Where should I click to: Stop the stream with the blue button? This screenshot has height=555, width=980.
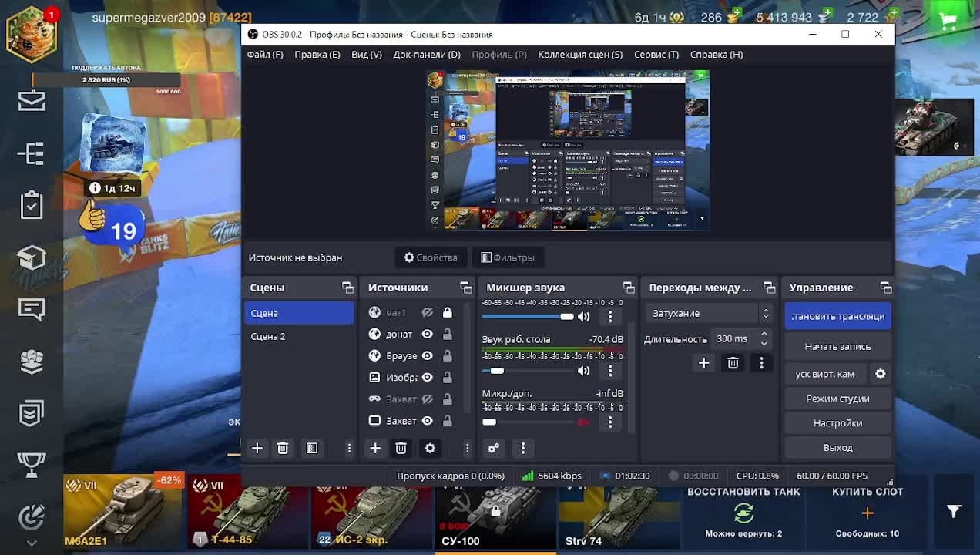click(x=837, y=316)
